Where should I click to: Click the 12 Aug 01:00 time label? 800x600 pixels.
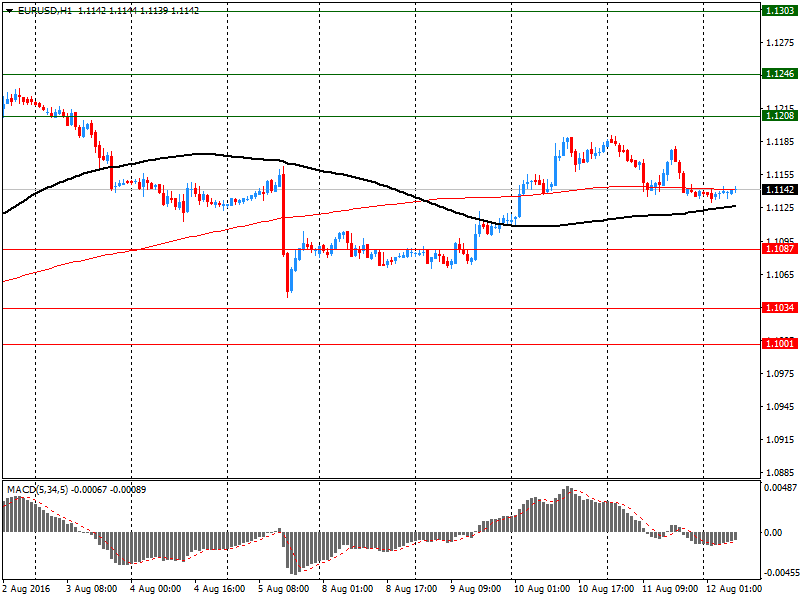click(734, 589)
